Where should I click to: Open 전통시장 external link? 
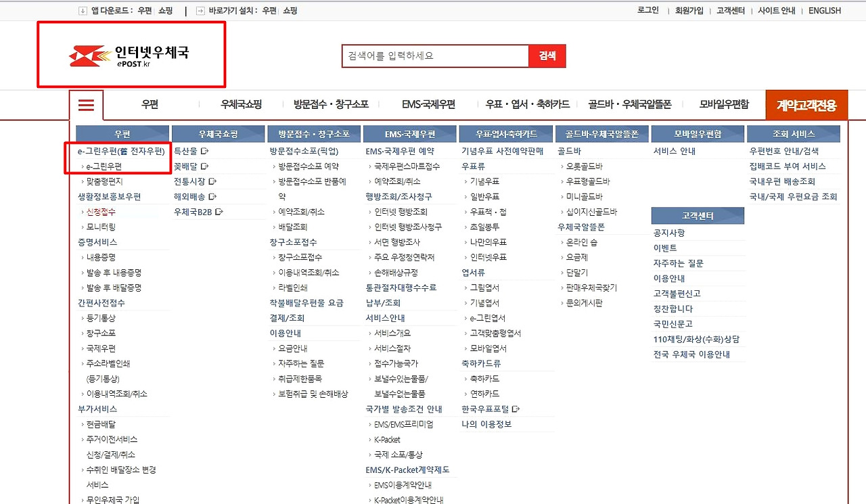pyautogui.click(x=195, y=181)
